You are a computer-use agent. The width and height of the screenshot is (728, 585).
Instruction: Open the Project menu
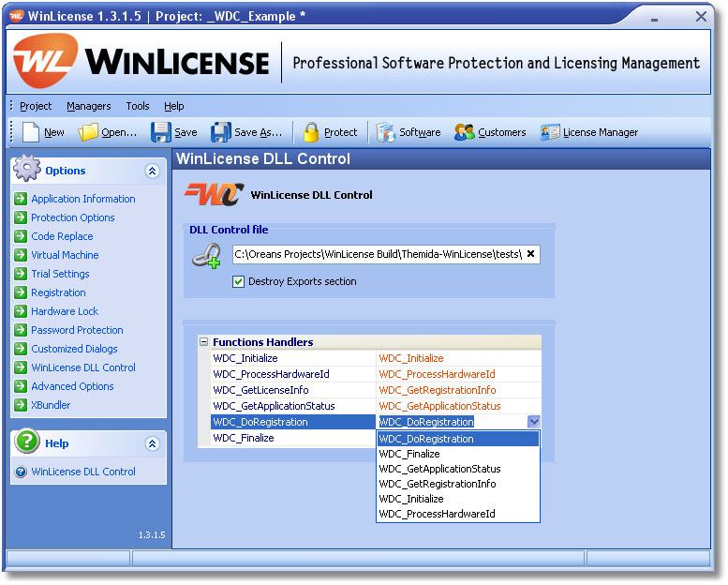point(36,106)
